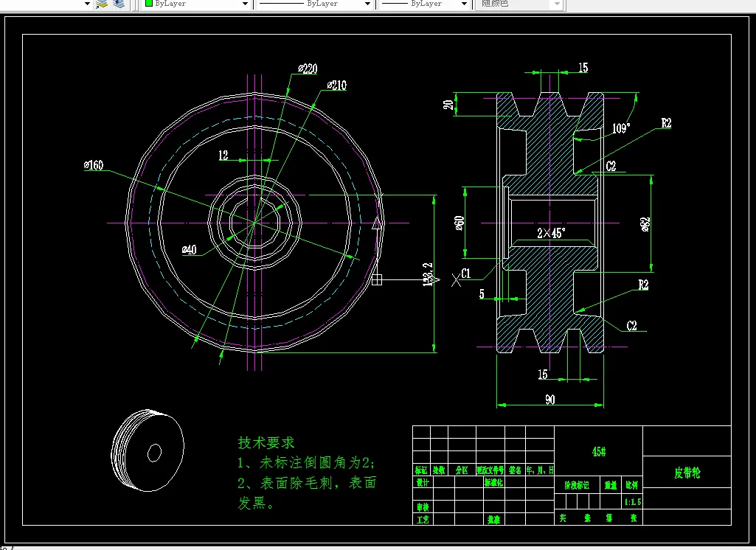Click the Layer Previous icon
The height and width of the screenshot is (550, 756).
click(x=119, y=4)
